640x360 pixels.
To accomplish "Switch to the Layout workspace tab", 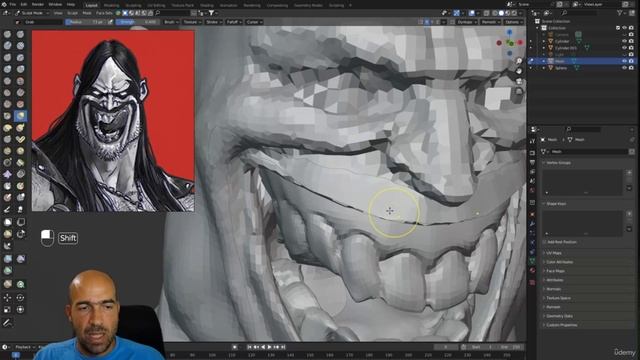I will (x=91, y=5).
